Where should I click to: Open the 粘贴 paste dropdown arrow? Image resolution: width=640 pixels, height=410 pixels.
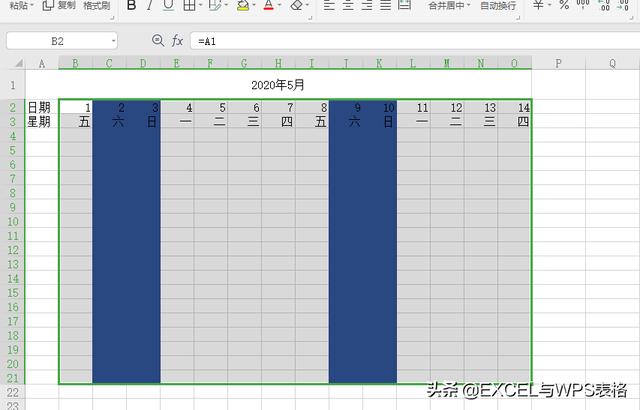(31, 5)
